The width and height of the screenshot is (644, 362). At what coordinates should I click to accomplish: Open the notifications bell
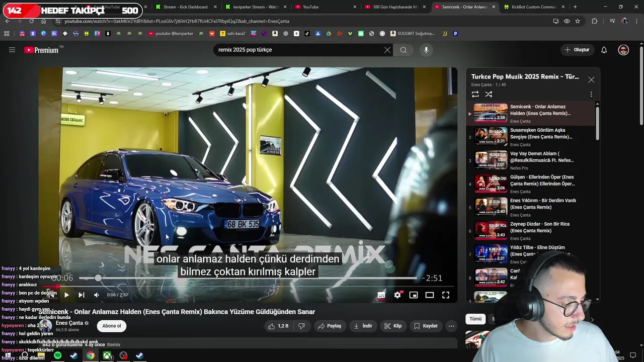point(604,50)
